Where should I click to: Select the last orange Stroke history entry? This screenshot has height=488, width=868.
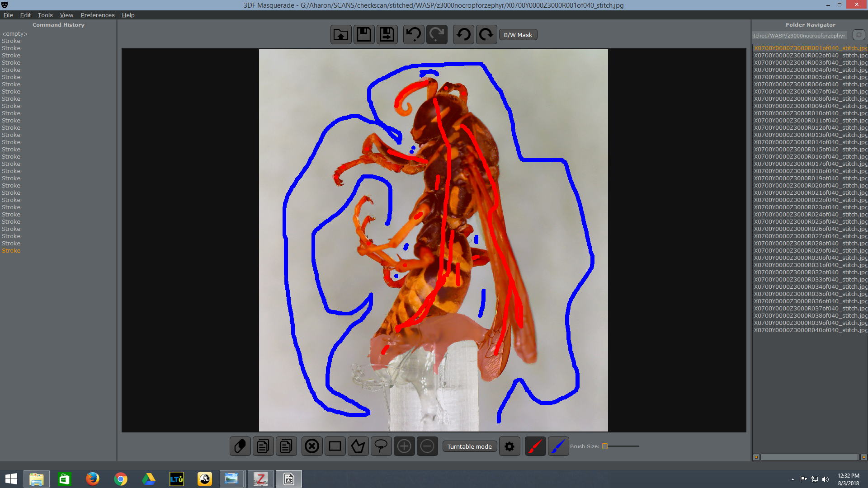[11, 251]
